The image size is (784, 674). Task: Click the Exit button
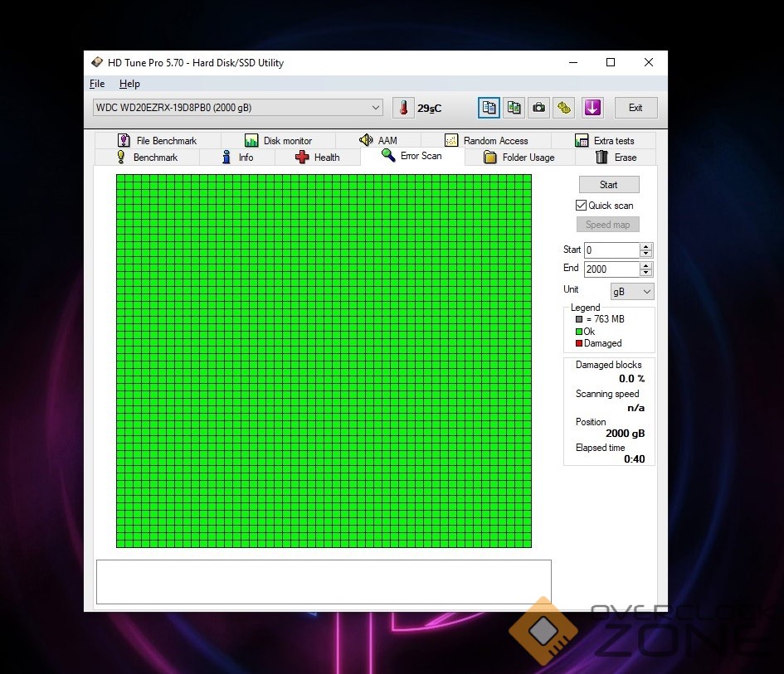(635, 108)
